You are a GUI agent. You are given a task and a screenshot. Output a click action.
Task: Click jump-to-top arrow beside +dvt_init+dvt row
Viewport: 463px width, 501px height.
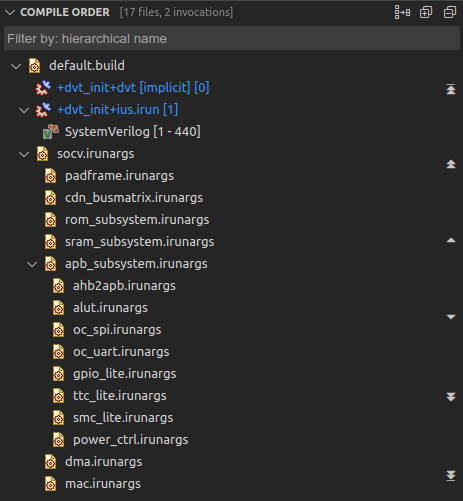tap(451, 89)
